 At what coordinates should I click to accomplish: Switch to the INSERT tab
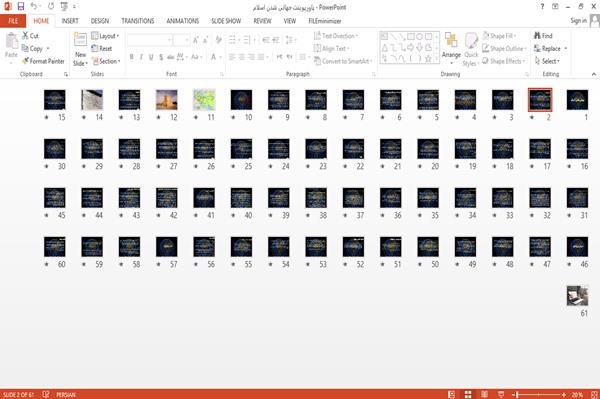(70, 21)
